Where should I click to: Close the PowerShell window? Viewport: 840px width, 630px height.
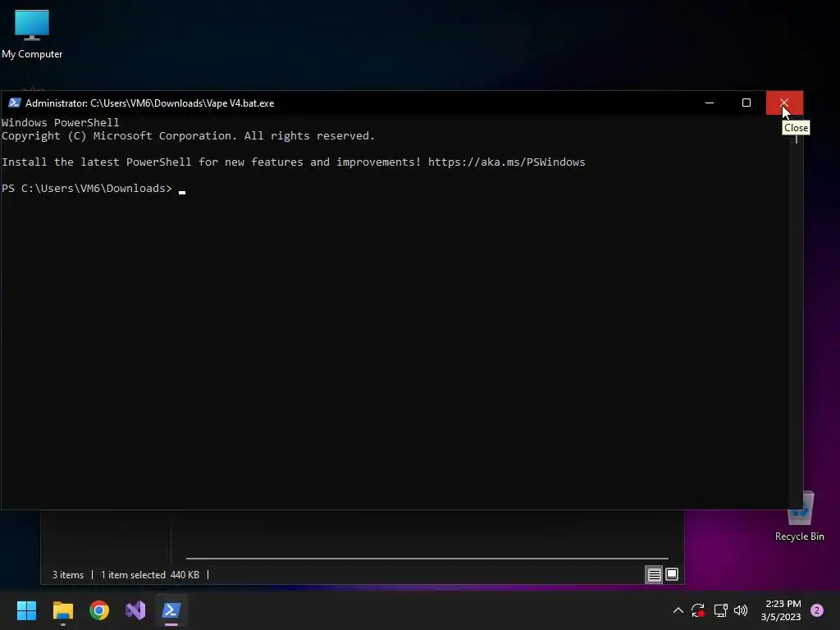tap(784, 103)
